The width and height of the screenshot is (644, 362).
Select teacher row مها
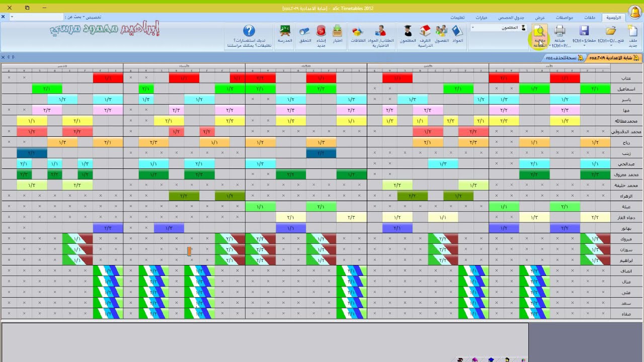coord(626,110)
